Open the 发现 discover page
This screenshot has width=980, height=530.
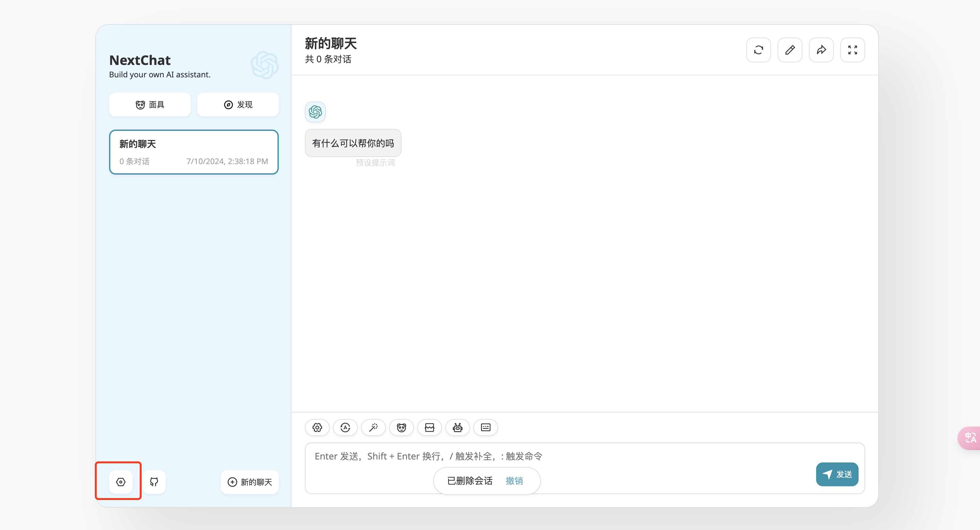click(238, 104)
